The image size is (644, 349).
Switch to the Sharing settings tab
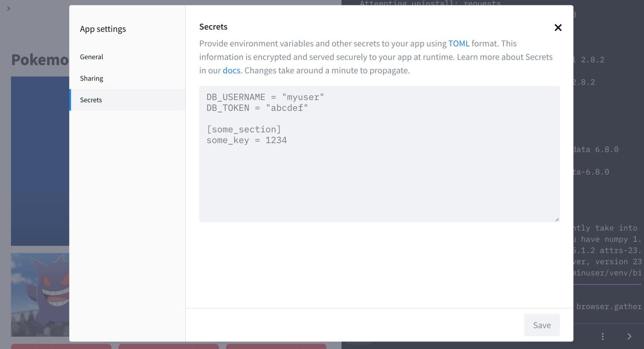[x=127, y=78]
